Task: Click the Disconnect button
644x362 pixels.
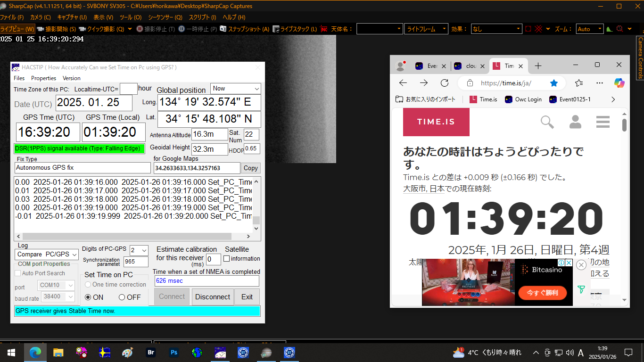Action: (213, 296)
